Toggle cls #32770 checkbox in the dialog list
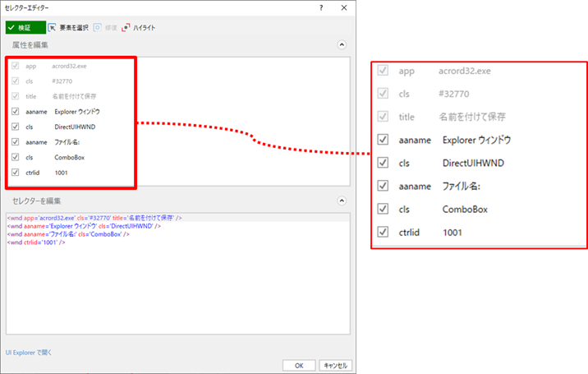The height and width of the screenshot is (374, 588). pyautogui.click(x=15, y=81)
